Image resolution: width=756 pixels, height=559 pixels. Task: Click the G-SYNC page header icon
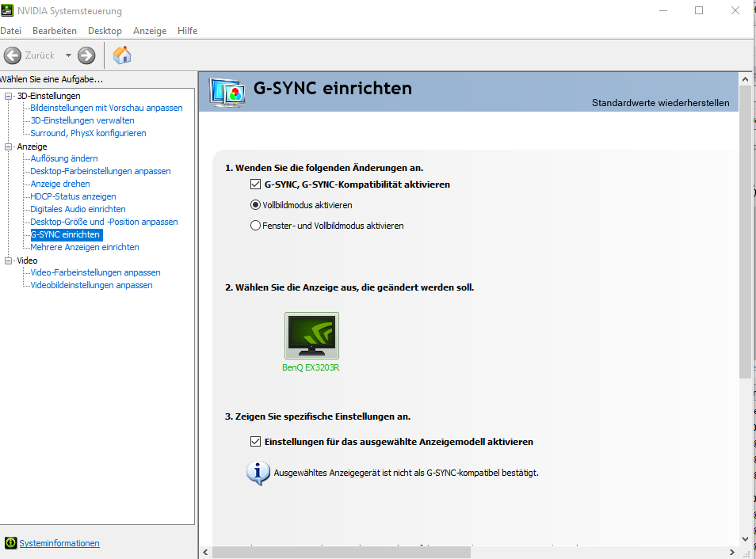tap(227, 92)
